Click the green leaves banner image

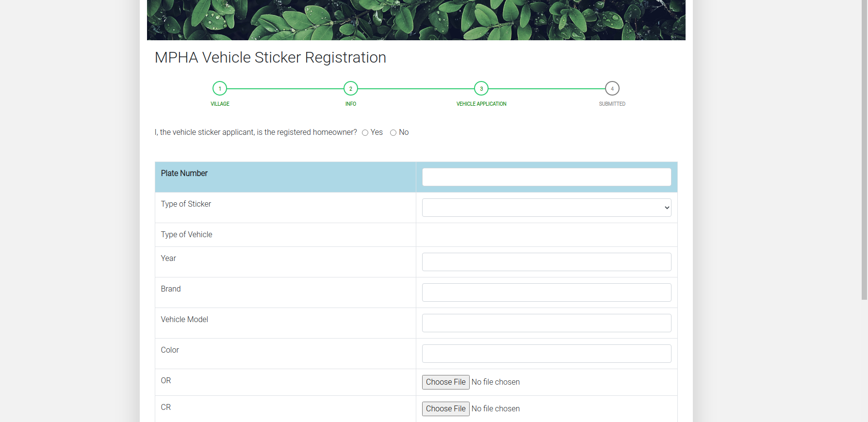(416, 20)
